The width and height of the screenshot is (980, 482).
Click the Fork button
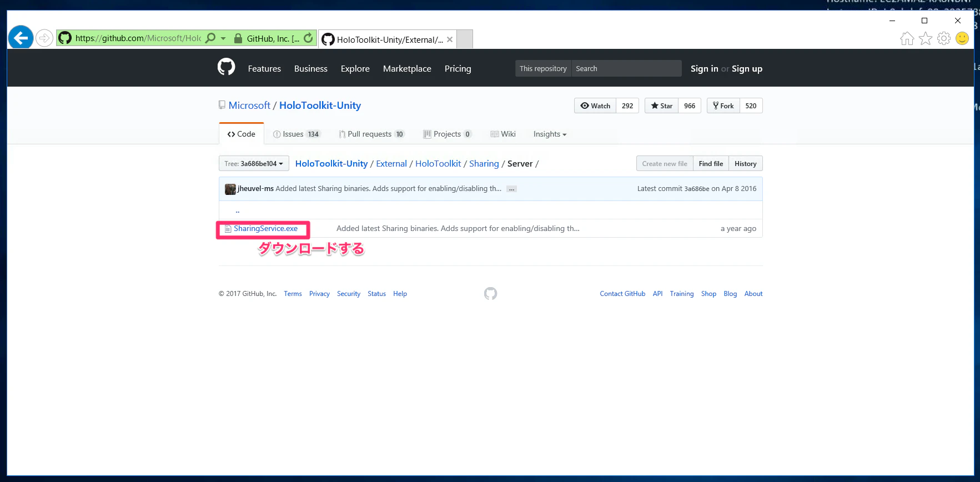(x=723, y=106)
